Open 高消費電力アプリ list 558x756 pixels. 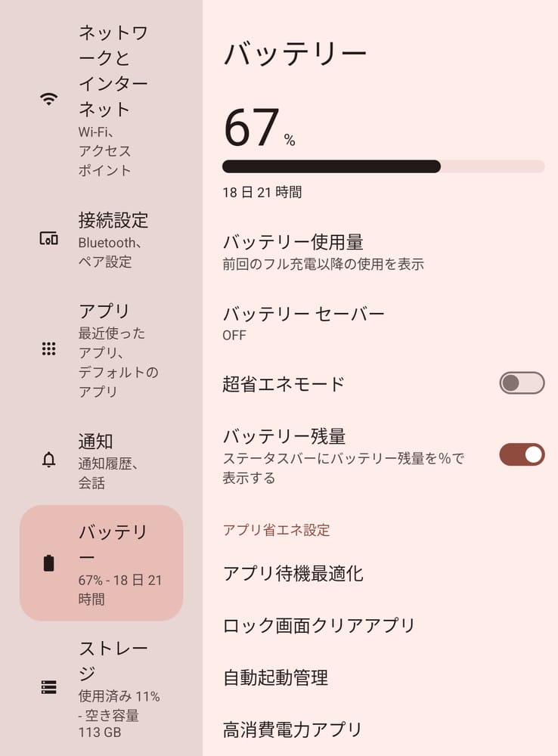point(293,730)
